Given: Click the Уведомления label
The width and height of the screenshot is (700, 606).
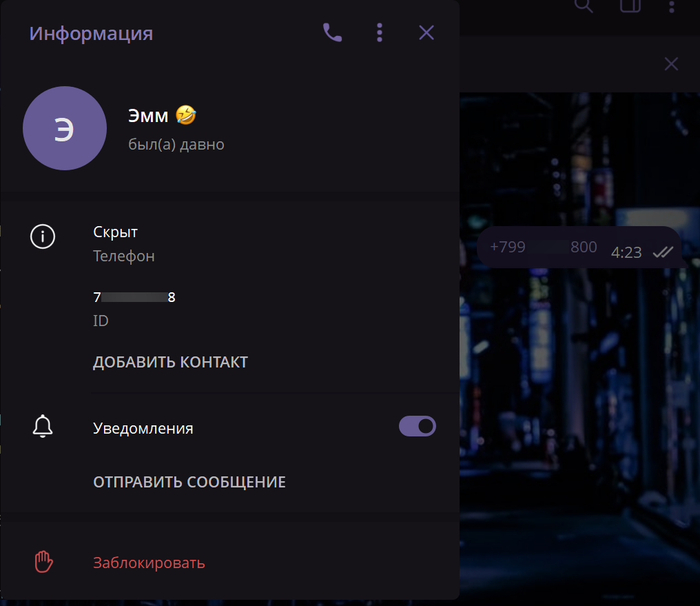Looking at the screenshot, I should (x=143, y=428).
